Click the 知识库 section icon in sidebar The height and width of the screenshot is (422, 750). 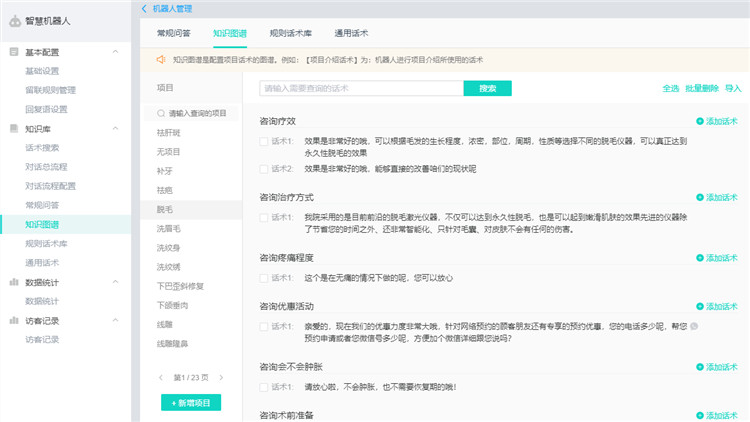(14, 128)
